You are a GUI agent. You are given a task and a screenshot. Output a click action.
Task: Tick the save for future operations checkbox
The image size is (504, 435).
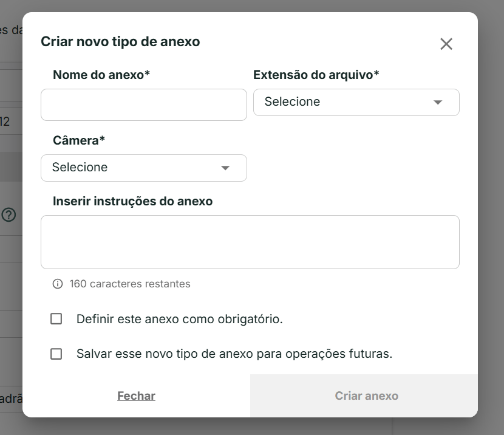[56, 354]
